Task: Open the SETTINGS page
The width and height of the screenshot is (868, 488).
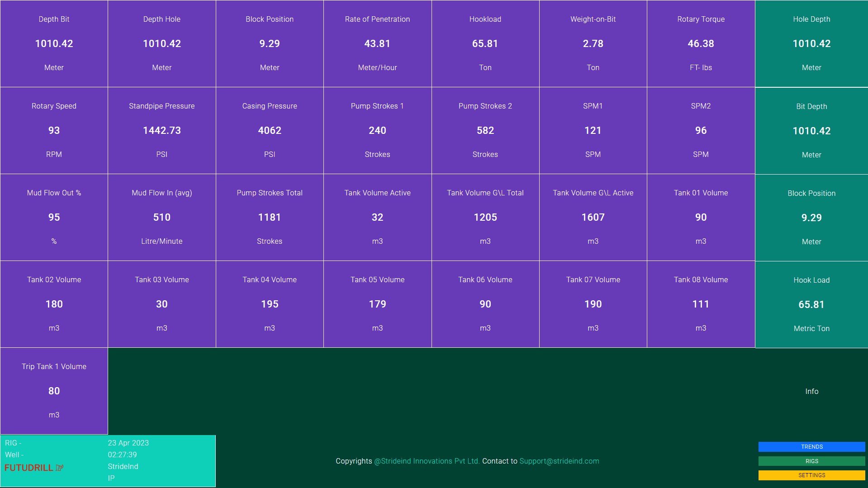Action: coord(811,475)
